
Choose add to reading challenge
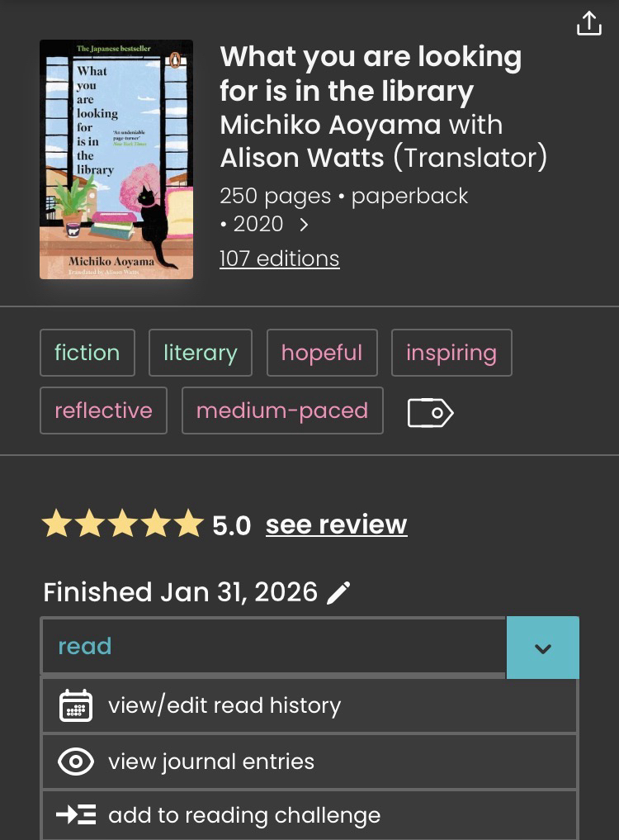244,815
